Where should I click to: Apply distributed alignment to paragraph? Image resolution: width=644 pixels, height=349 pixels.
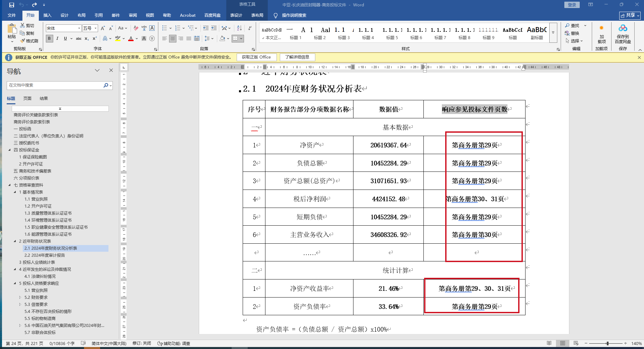(197, 38)
